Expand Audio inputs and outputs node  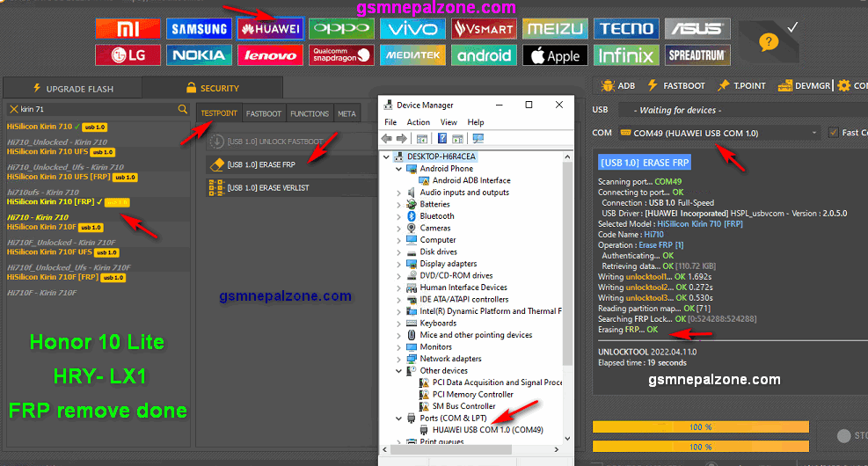point(398,193)
